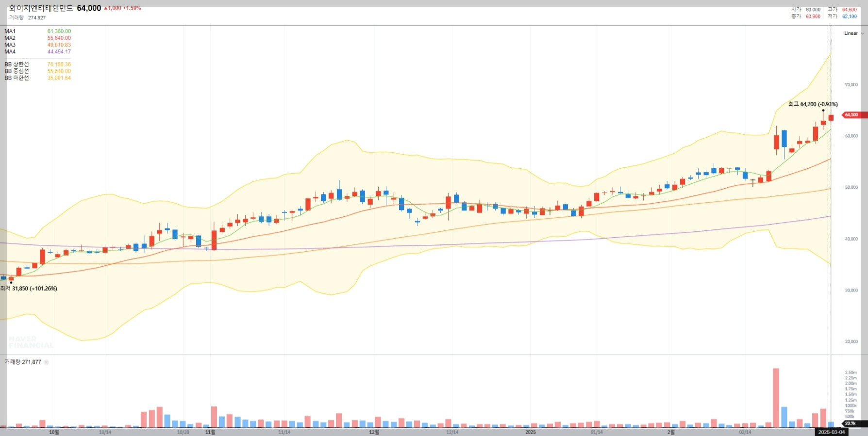Viewport: 868px width, 436px height.
Task: Click the 10월 date axis label
Action: pos(54,432)
